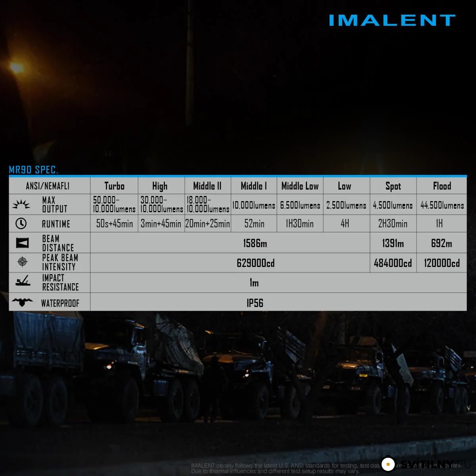Click the '1586m' beam distance value

[255, 243]
